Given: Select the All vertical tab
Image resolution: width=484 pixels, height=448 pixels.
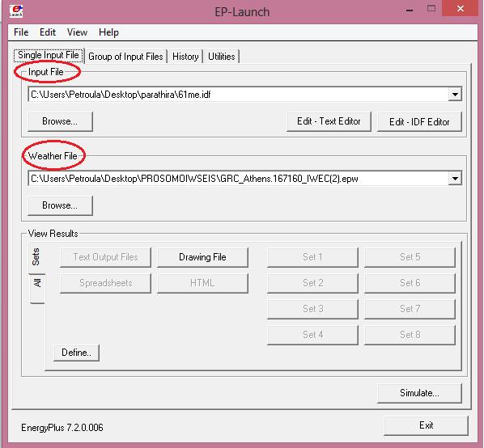Looking at the screenshot, I should point(37,288).
